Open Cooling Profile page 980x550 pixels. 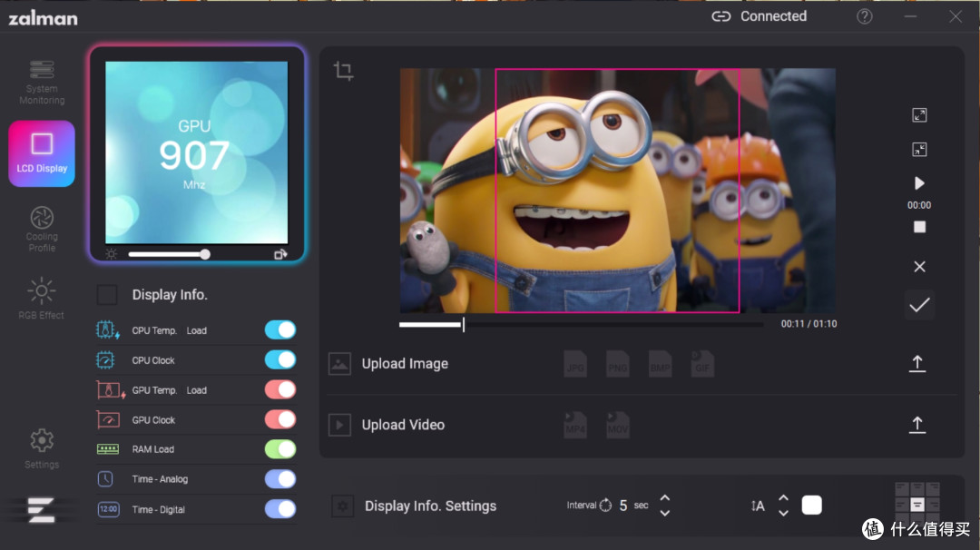(x=41, y=230)
